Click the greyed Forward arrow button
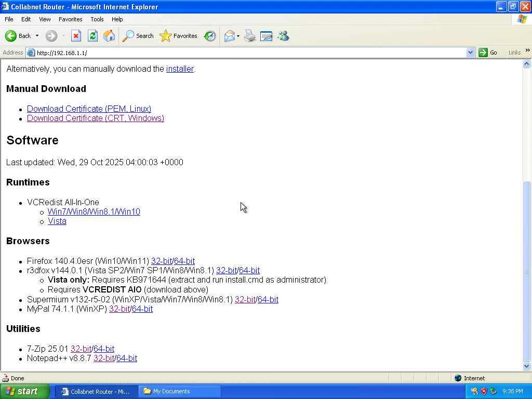 [x=51, y=36]
